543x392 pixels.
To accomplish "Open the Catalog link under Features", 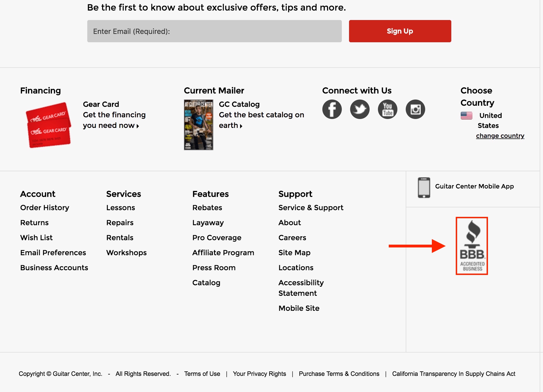I will click(x=206, y=283).
